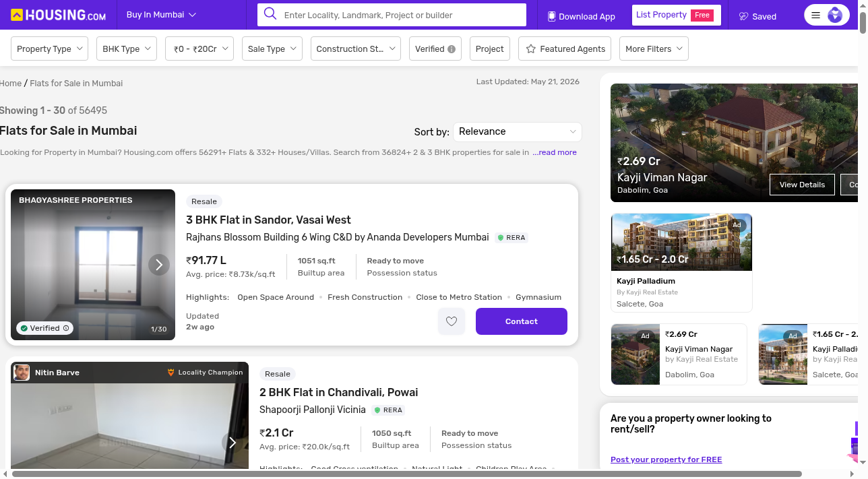
Task: Click the Verified filter info icon
Action: coord(452,49)
